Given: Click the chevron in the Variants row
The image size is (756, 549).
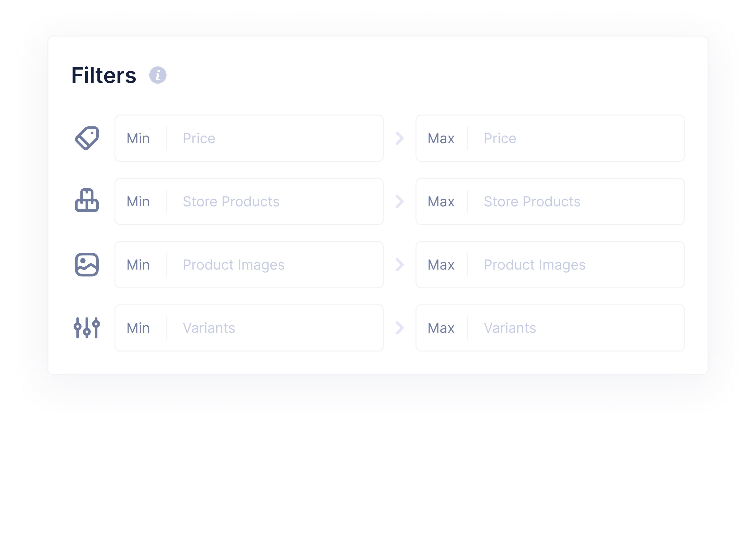Looking at the screenshot, I should (400, 328).
